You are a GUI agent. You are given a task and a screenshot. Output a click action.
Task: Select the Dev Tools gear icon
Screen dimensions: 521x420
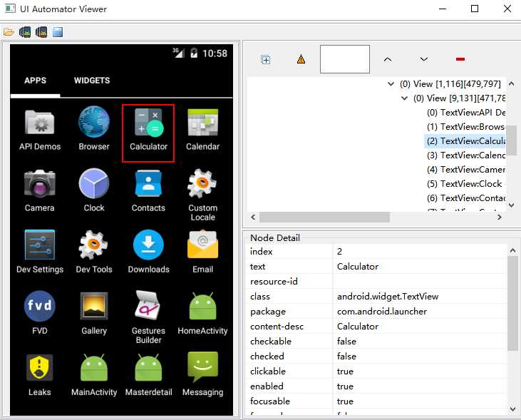93,245
